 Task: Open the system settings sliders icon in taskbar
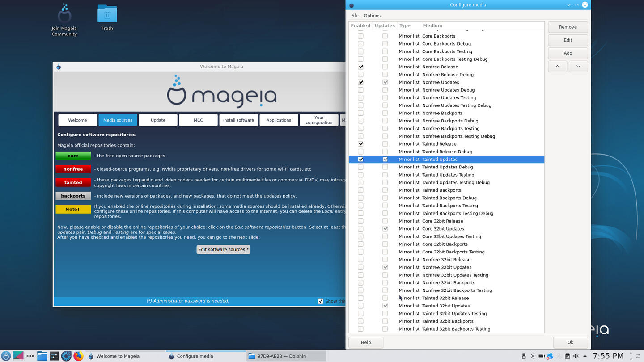pyautogui.click(x=54, y=356)
